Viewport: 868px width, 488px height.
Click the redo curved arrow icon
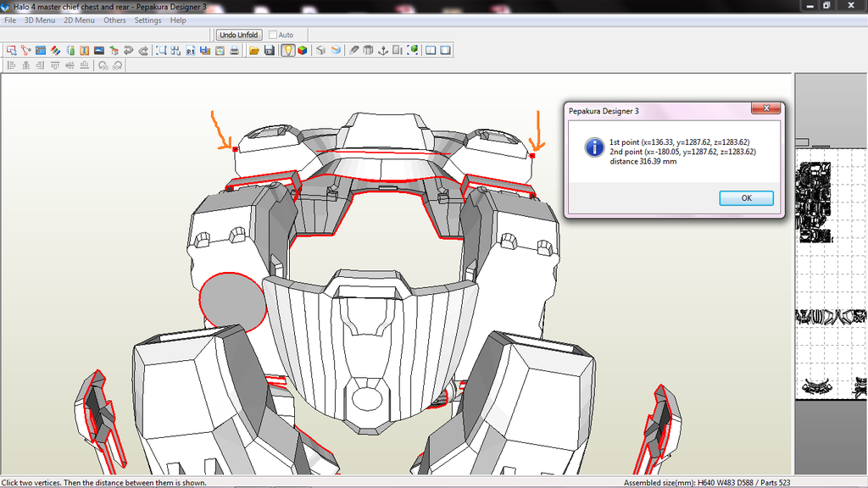tap(143, 51)
